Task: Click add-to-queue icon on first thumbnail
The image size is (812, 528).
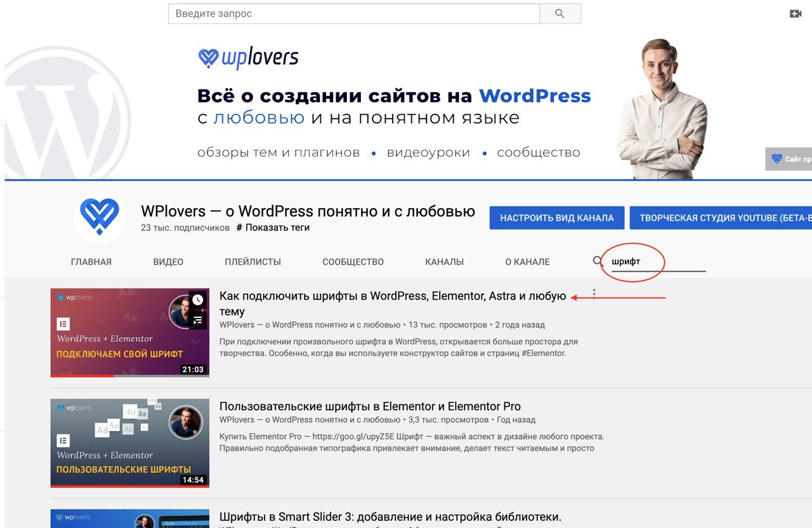Action: coord(198,320)
